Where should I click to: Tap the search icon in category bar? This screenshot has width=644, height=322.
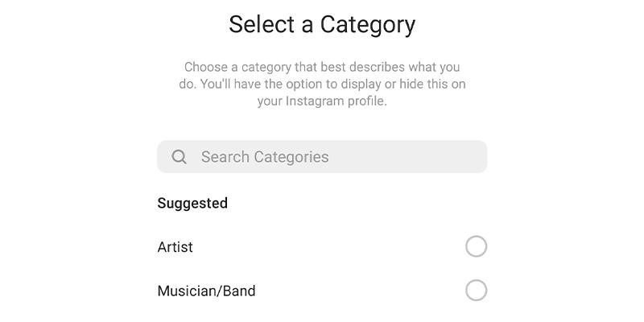point(180,157)
